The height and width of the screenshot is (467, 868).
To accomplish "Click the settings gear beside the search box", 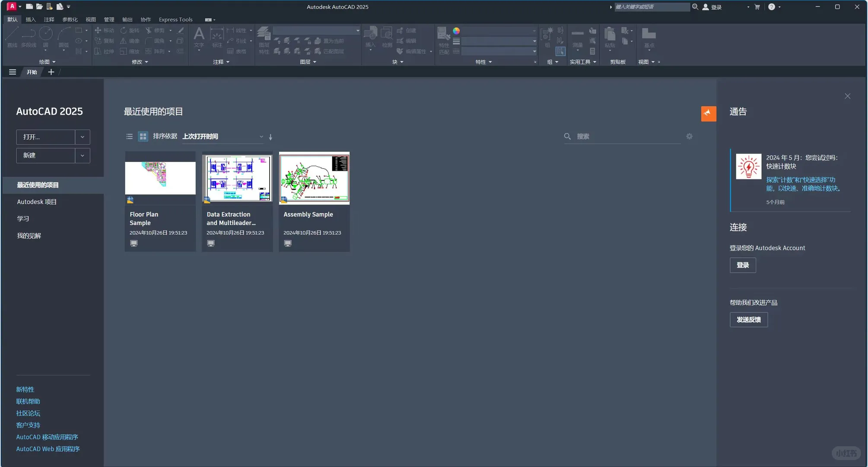I will pos(689,136).
